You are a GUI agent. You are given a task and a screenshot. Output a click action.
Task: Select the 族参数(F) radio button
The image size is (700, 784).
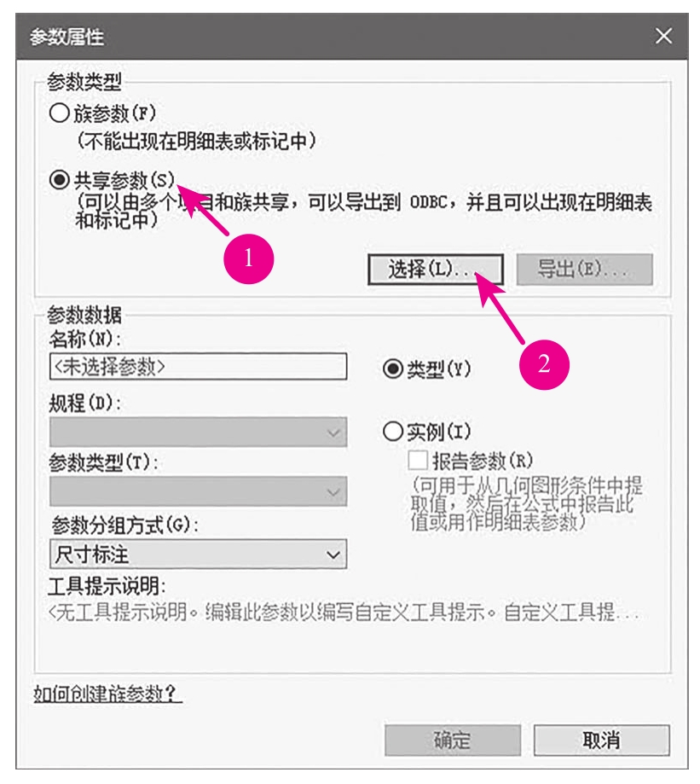[x=59, y=113]
